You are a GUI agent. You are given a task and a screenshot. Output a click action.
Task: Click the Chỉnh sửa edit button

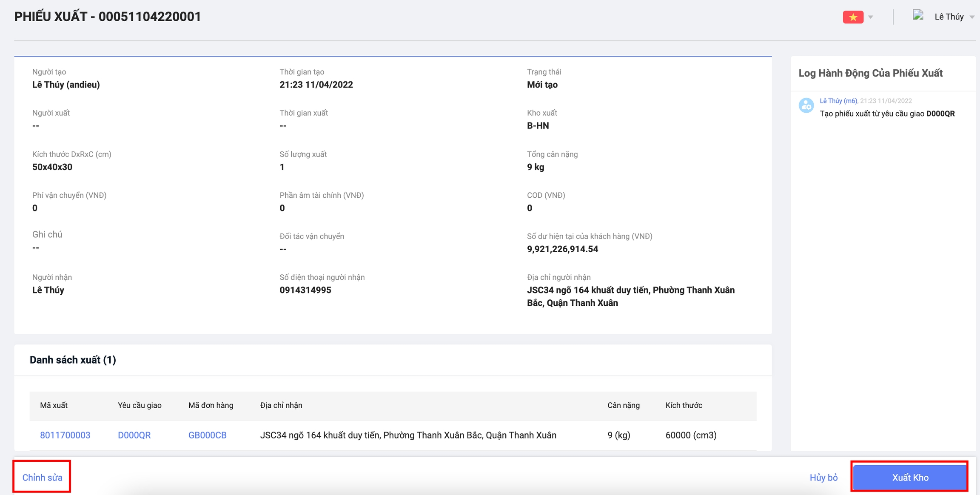tap(42, 477)
